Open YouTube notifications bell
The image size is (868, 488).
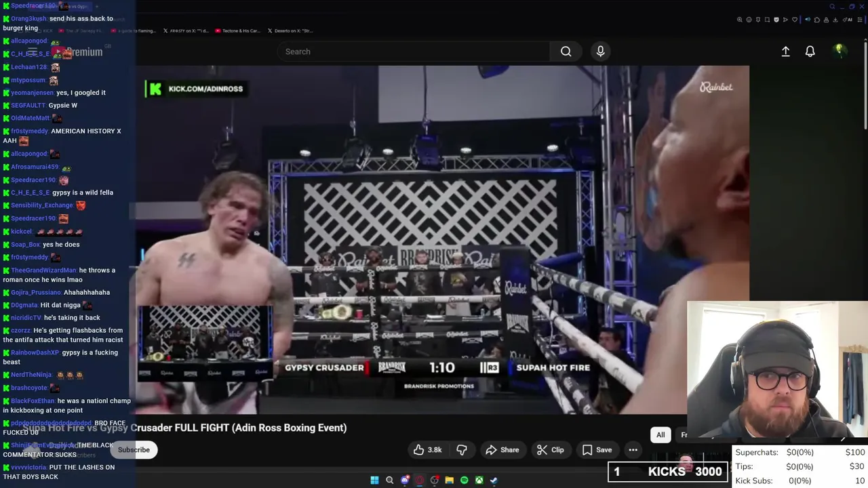point(810,52)
